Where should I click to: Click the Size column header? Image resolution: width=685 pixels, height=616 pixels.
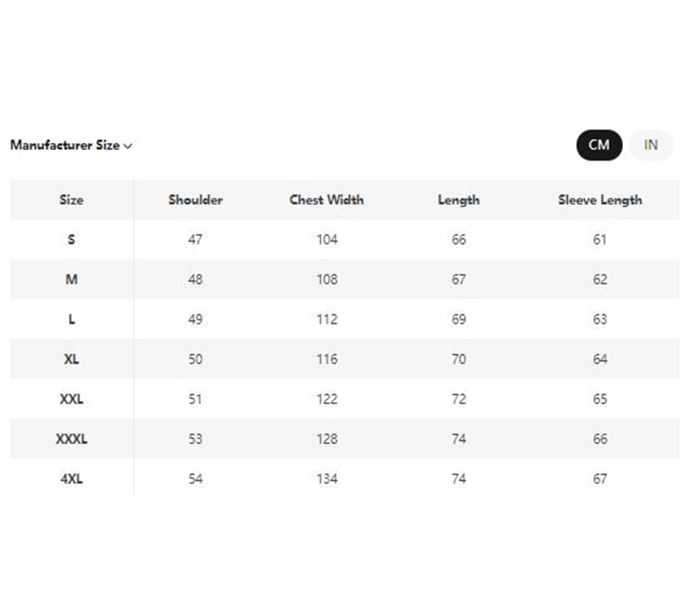(x=71, y=200)
